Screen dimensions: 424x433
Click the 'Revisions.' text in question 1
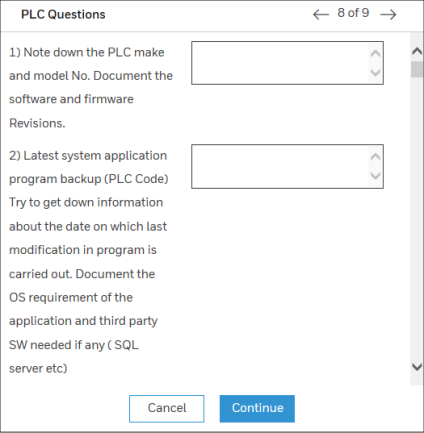[37, 123]
